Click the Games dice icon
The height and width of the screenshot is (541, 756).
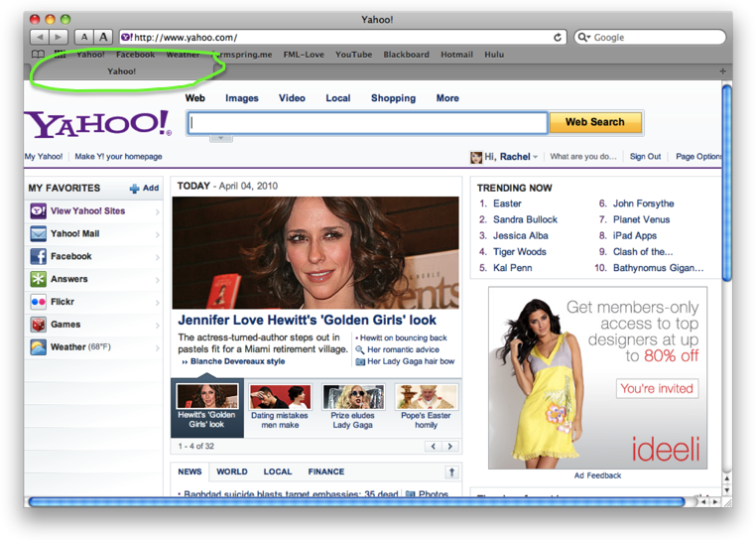click(38, 325)
